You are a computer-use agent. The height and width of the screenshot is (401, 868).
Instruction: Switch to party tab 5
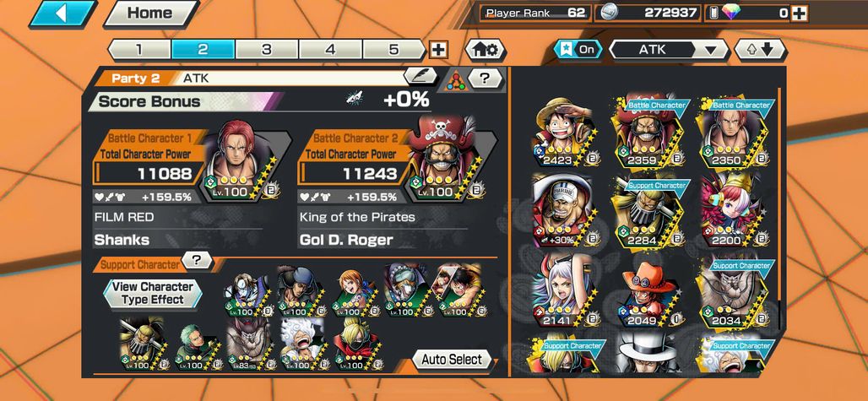tap(393, 50)
